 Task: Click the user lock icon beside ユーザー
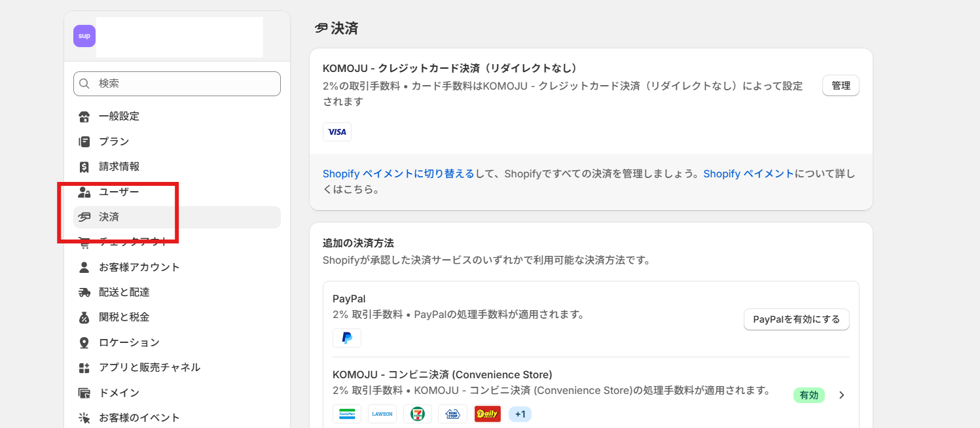click(x=84, y=192)
